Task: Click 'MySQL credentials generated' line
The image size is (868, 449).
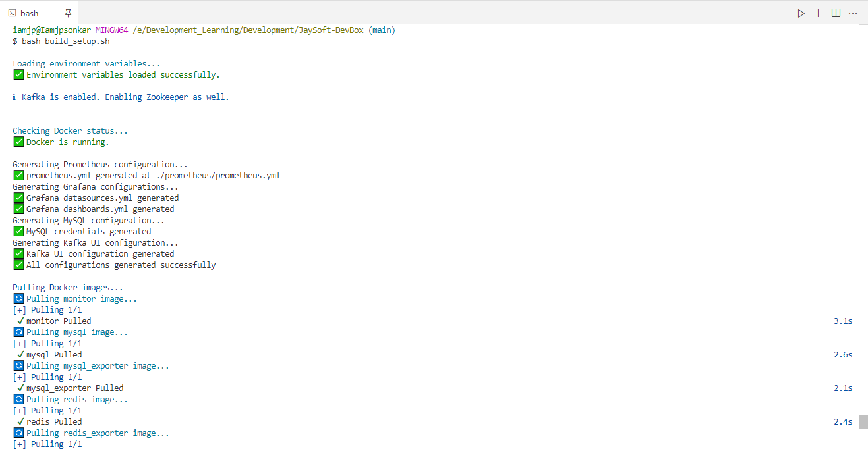Action: 82,232
